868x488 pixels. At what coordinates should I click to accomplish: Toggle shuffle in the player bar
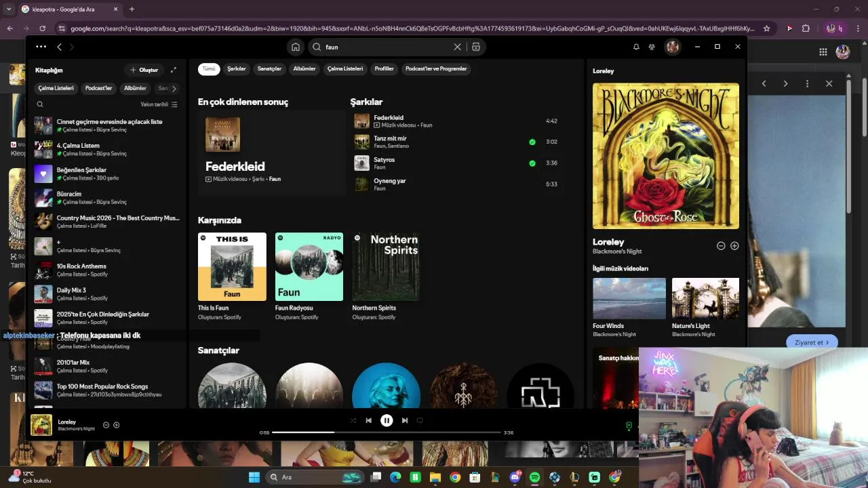point(353,420)
